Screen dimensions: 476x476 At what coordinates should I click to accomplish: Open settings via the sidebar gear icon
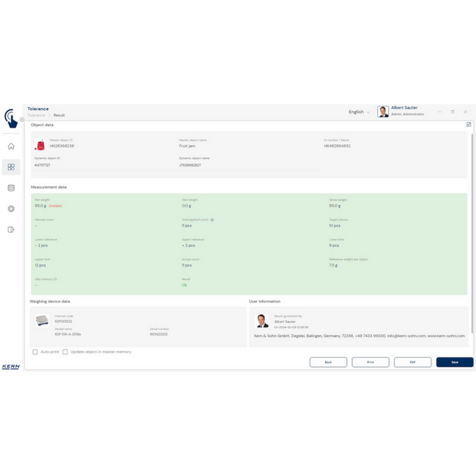pyautogui.click(x=11, y=209)
